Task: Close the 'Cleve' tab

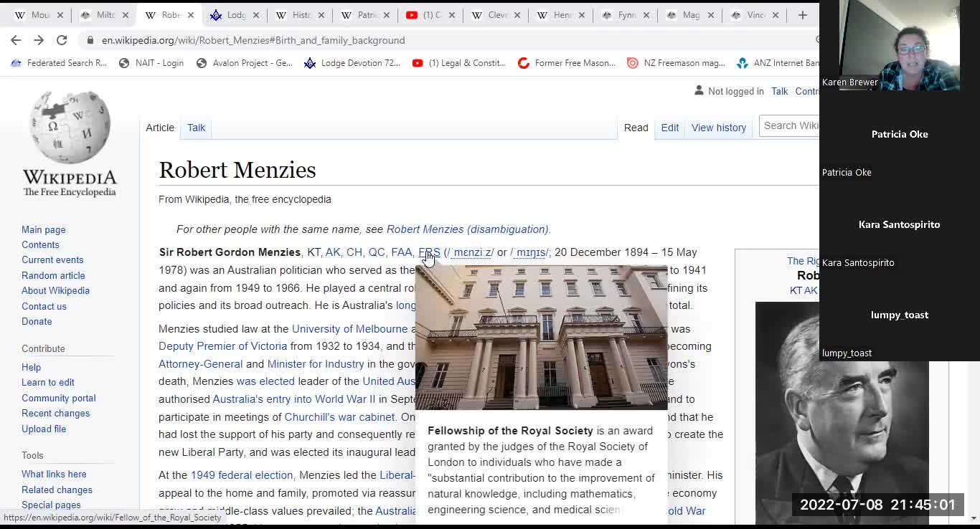Action: 517,15
